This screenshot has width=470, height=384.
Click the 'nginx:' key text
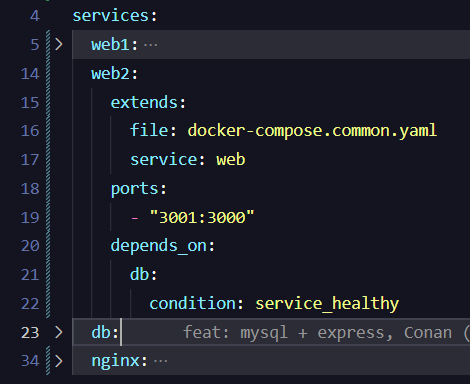119,361
